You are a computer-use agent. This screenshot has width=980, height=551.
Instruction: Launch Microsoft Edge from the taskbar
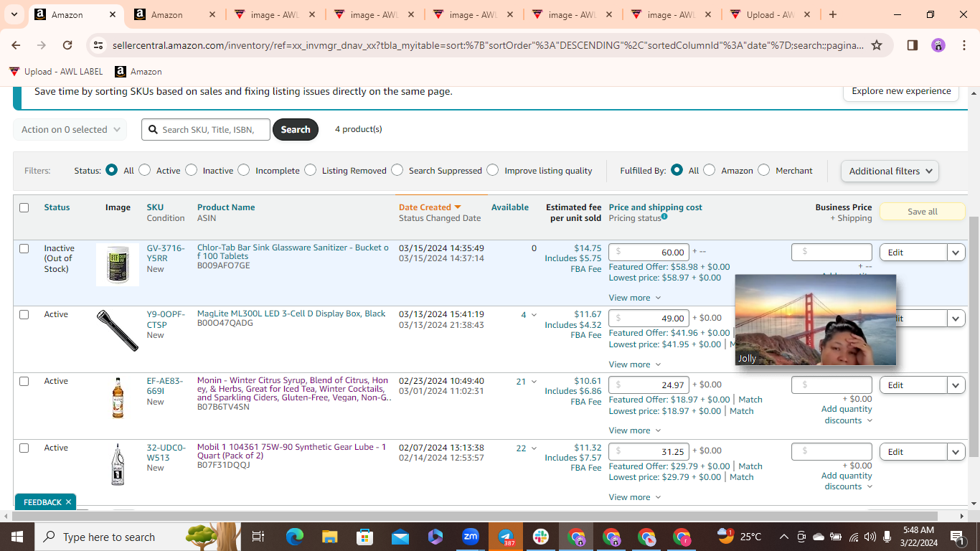(295, 537)
